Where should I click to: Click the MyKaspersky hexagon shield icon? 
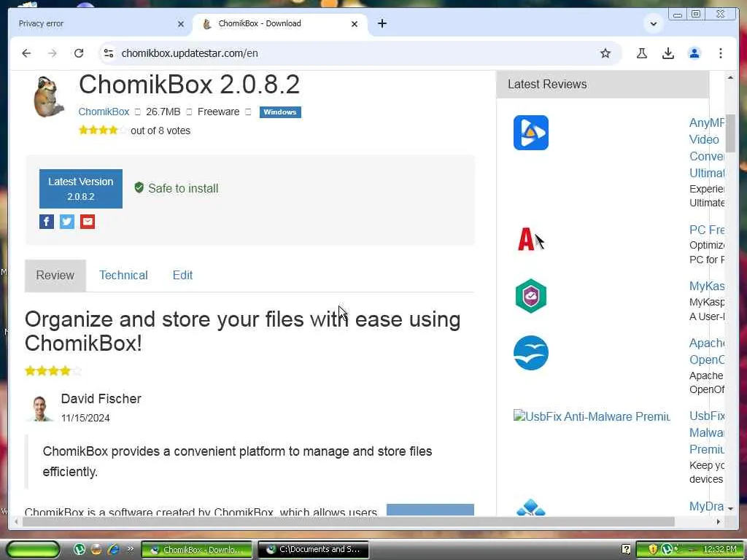pos(531,296)
